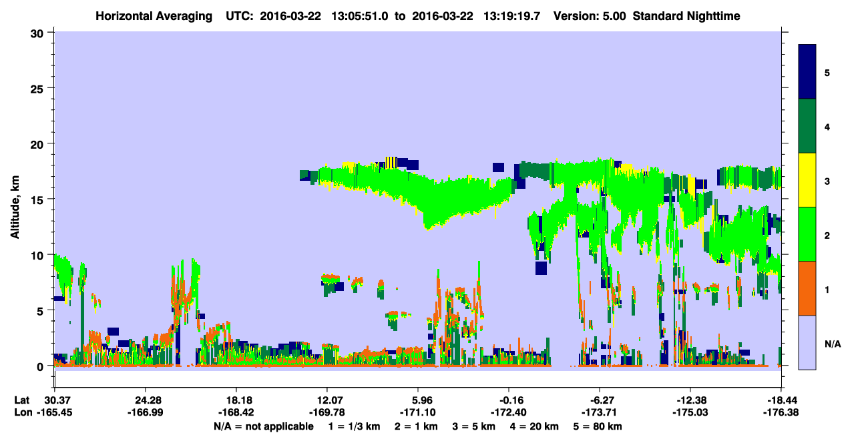The height and width of the screenshot is (445, 868).
Task: Click the longitude value -176.38
Action: [x=781, y=412]
